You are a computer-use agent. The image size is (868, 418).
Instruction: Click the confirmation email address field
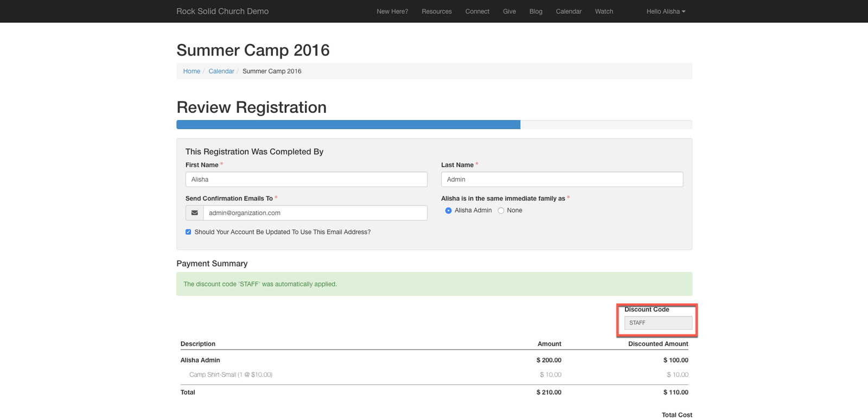pos(315,213)
